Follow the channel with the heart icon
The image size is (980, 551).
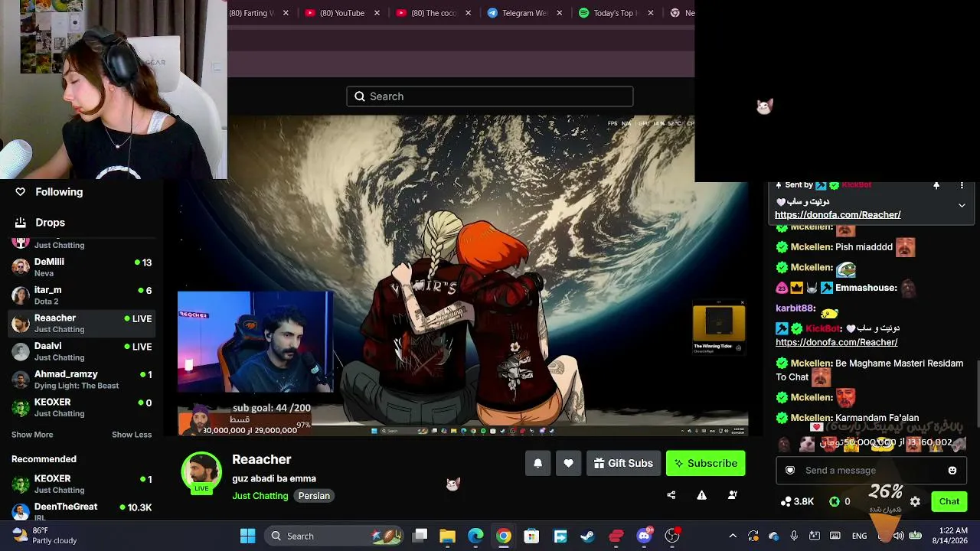568,463
